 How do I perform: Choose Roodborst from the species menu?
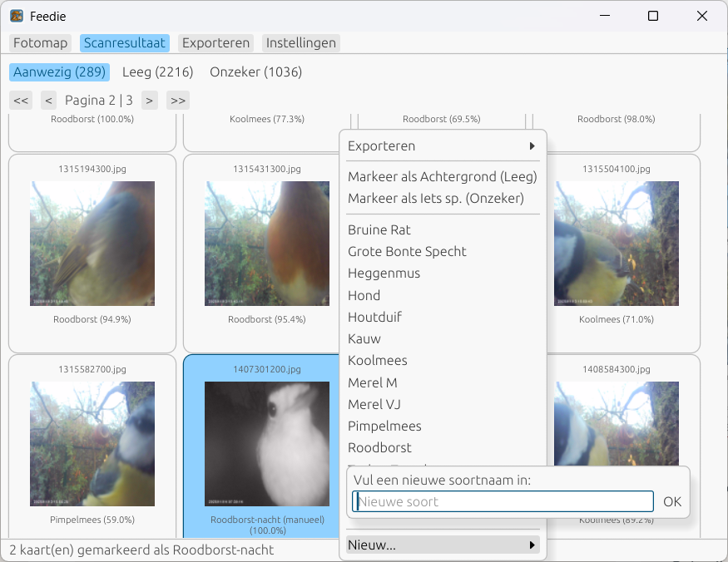(x=380, y=447)
